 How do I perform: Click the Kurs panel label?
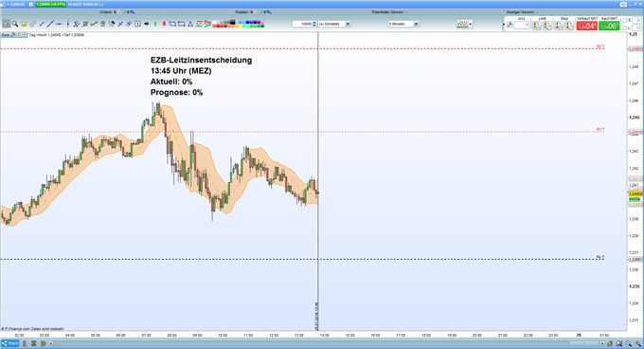pyautogui.click(x=6, y=35)
